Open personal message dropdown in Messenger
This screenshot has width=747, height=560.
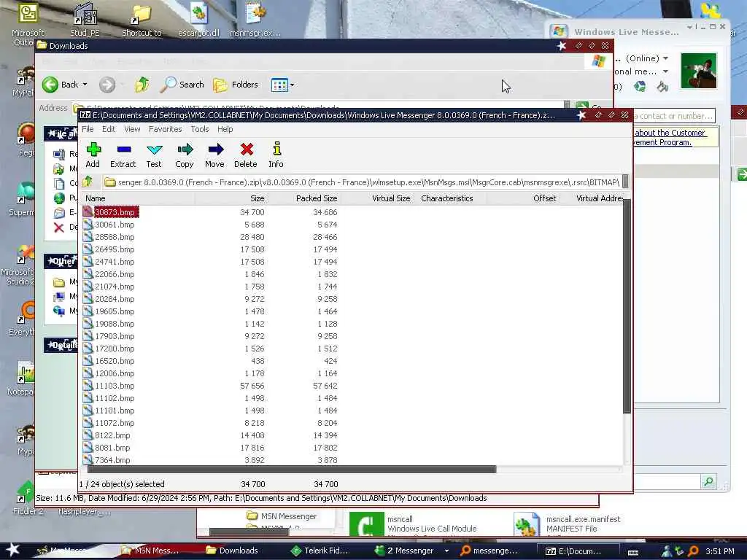665,72
